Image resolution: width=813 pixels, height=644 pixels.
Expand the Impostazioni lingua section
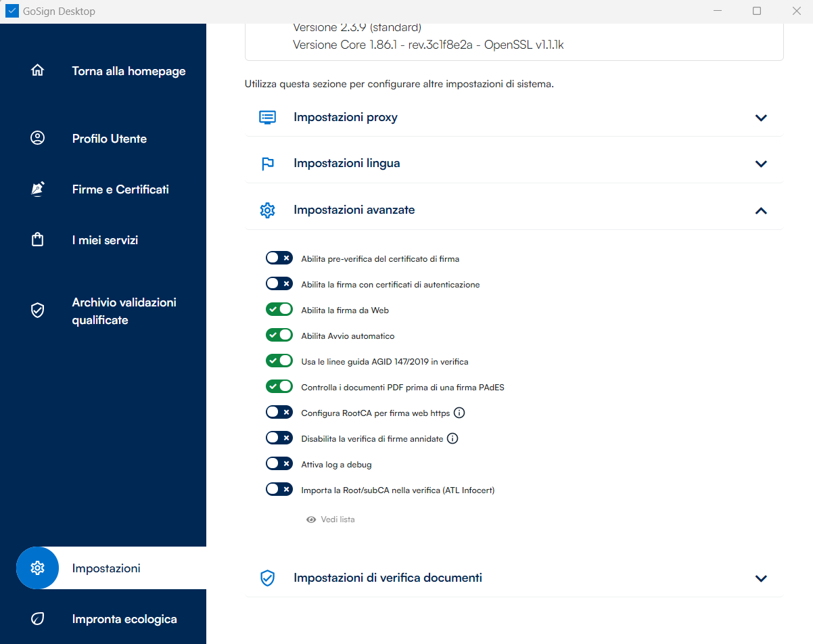761,164
